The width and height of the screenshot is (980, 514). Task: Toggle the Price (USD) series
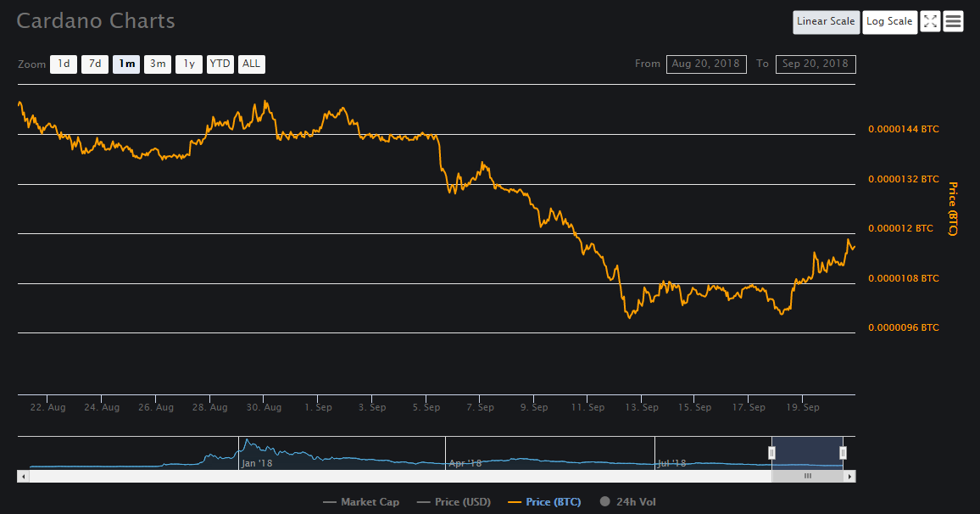click(x=454, y=502)
